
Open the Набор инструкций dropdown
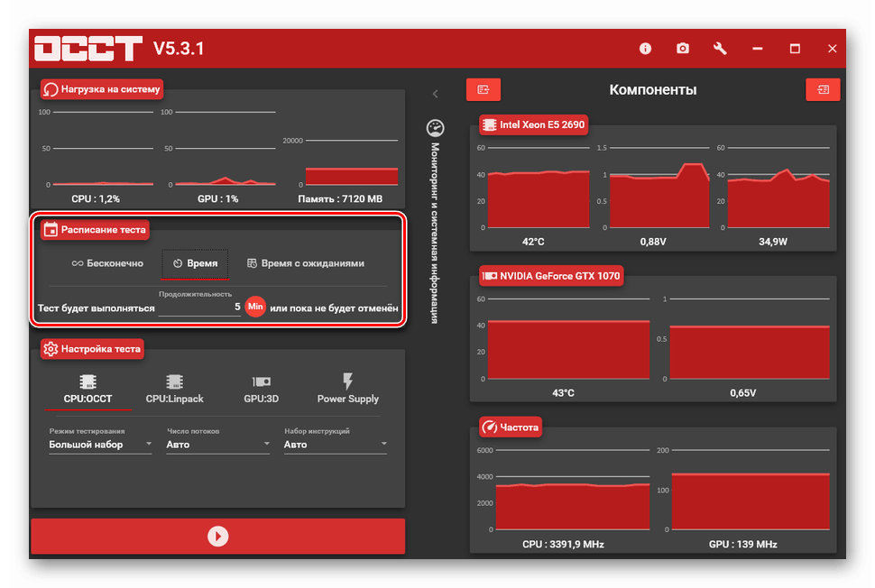[336, 445]
